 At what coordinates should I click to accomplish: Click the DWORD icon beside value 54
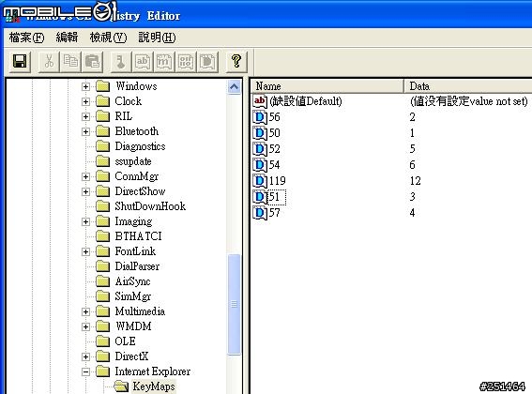[260, 165]
